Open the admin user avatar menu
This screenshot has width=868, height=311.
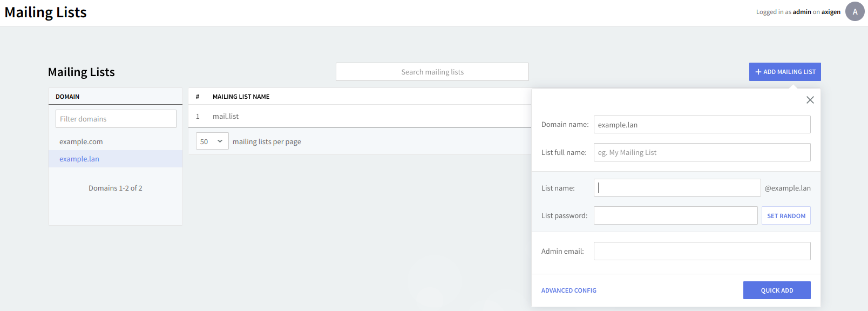click(855, 11)
